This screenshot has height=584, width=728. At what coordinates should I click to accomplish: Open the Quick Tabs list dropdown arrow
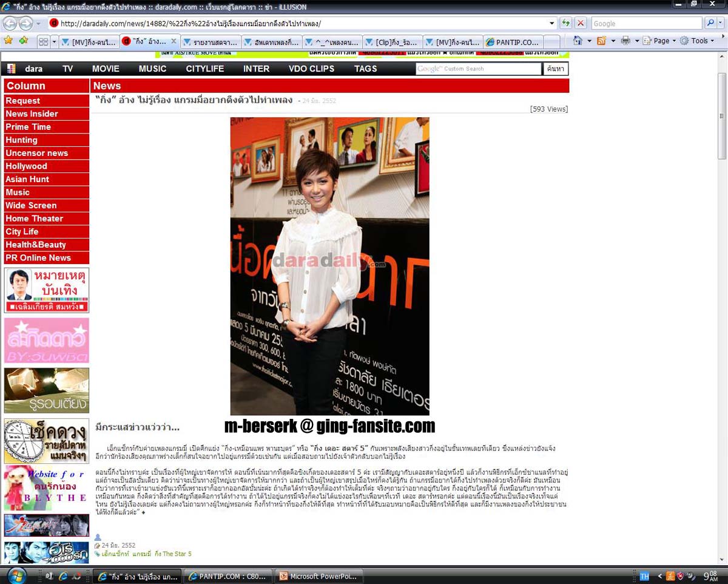[54, 42]
